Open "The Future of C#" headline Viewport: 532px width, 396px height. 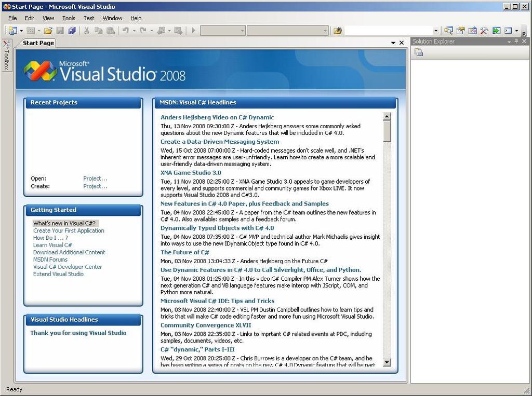point(184,252)
